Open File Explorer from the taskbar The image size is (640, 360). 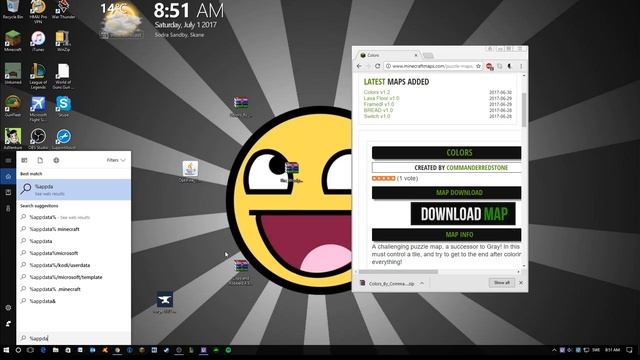coord(56,350)
